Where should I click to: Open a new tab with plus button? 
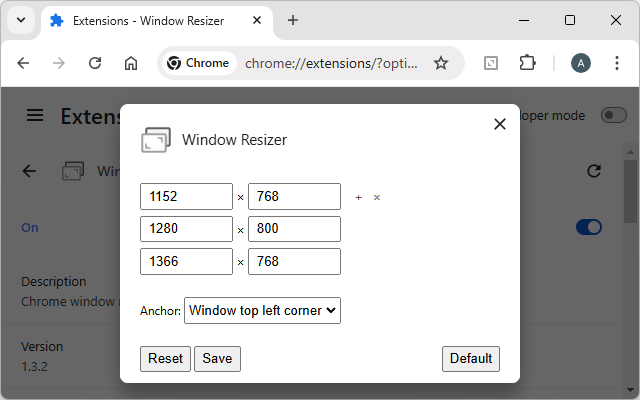[293, 20]
